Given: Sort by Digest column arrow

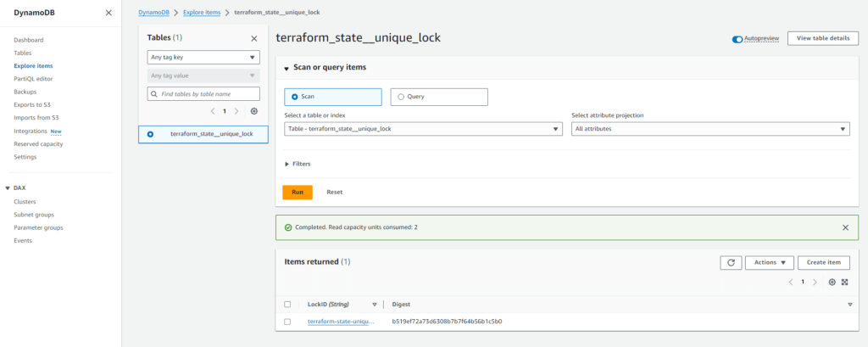Looking at the screenshot, I should 849,305.
